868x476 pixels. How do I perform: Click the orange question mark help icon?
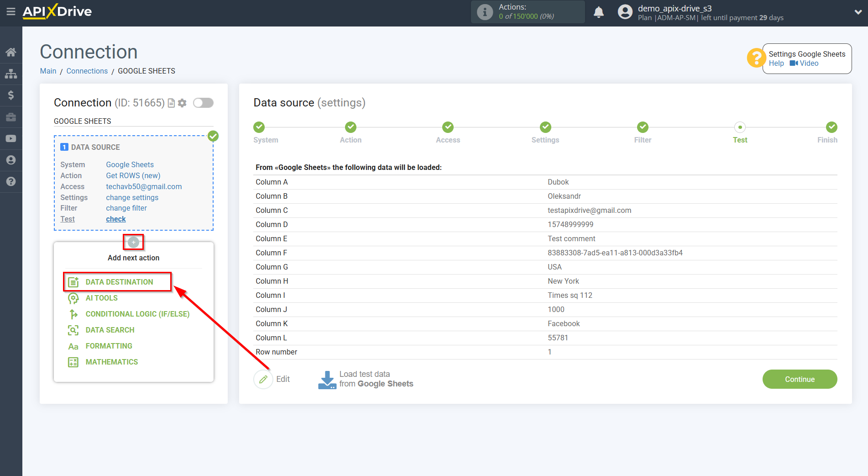click(756, 58)
